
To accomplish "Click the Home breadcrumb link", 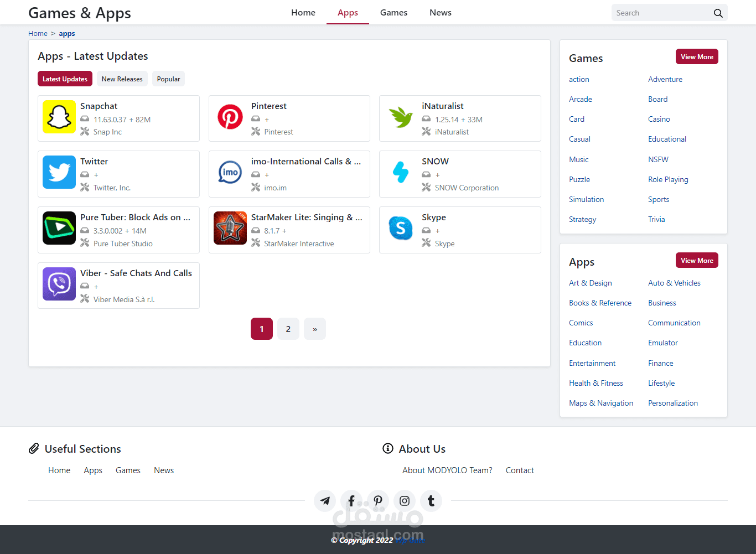I will [x=38, y=34].
